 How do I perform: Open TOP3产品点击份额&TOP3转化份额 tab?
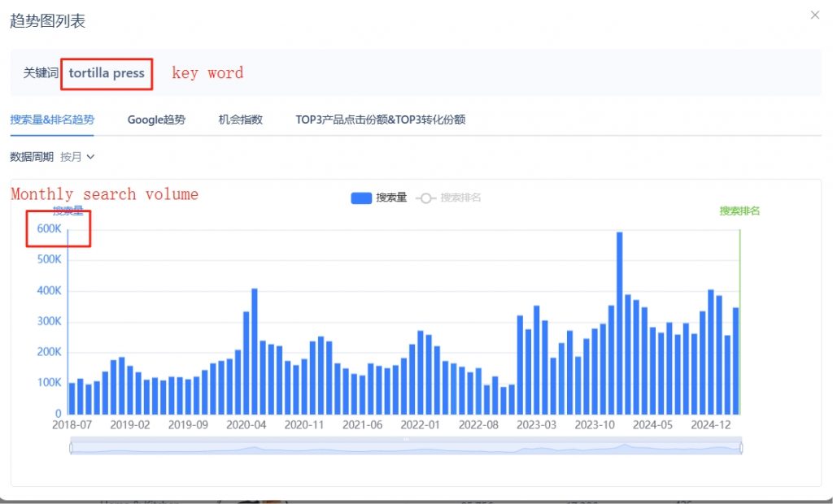381,119
